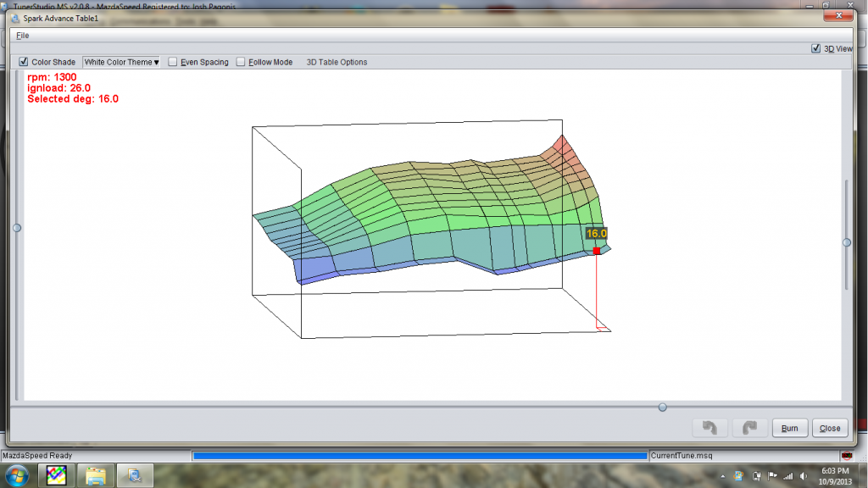The width and height of the screenshot is (868, 488).
Task: Open the File menu
Action: 22,36
